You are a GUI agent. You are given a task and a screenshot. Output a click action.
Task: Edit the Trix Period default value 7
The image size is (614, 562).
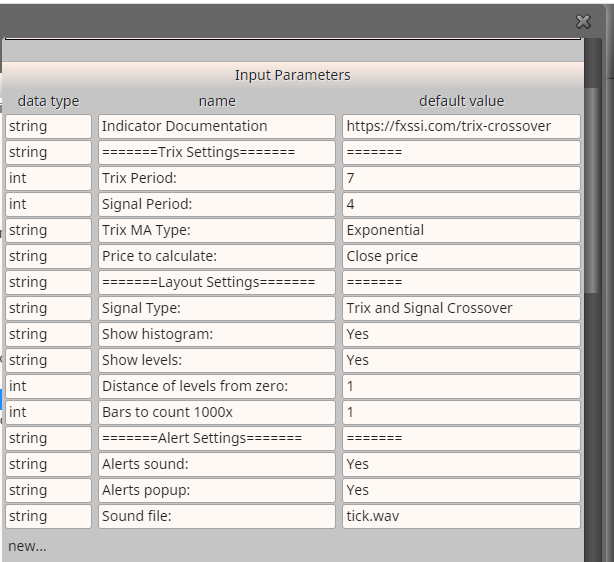[x=461, y=178]
